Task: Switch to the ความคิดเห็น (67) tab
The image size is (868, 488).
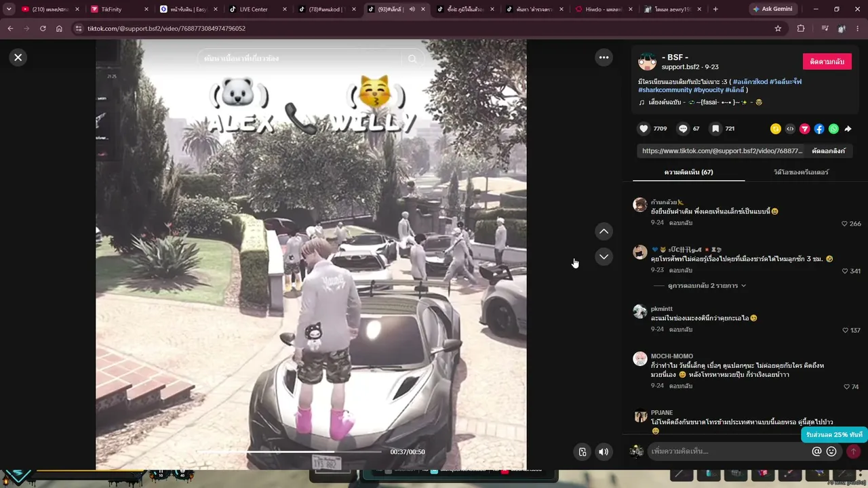Action: tap(688, 172)
